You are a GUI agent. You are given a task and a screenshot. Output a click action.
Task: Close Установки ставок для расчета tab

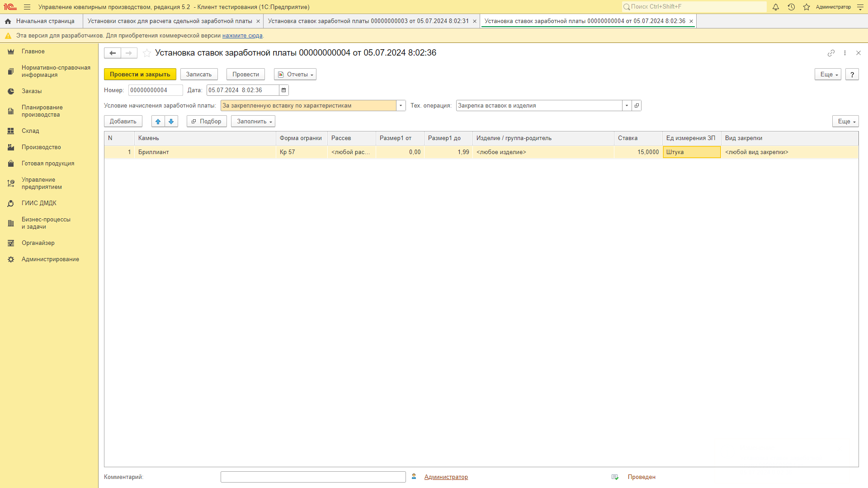pos(258,21)
